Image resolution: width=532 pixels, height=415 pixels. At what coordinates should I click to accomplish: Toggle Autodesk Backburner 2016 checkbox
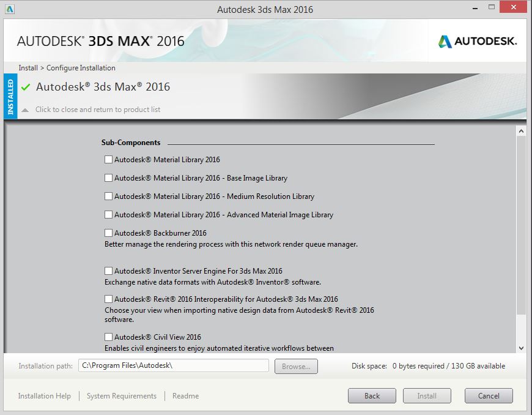pos(108,233)
